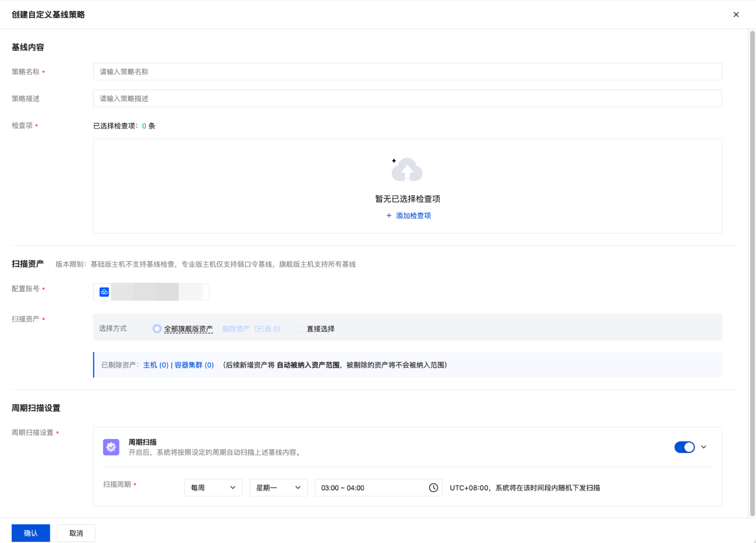756x543 pixels.
Task: Open the time picker via the clock icon
Action: click(x=433, y=488)
